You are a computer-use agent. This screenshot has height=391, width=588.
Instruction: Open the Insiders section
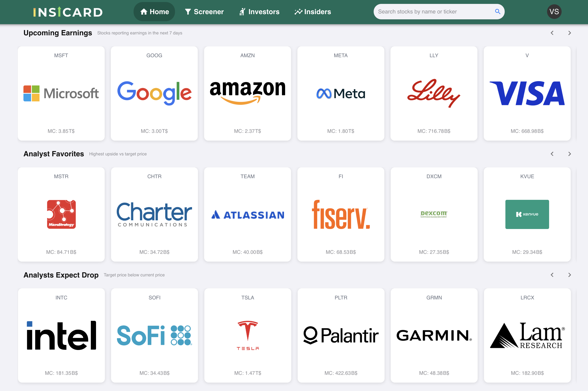tap(313, 12)
